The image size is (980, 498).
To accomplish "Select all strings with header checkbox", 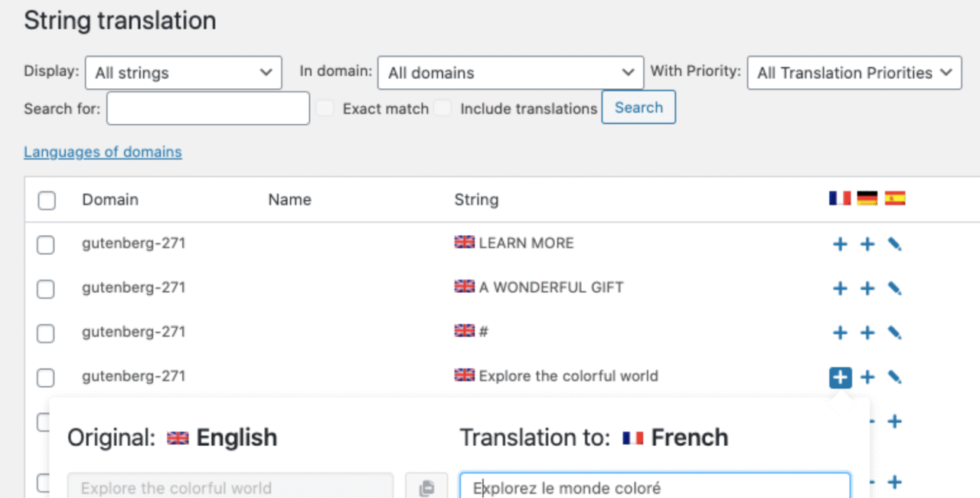I will pyautogui.click(x=47, y=201).
